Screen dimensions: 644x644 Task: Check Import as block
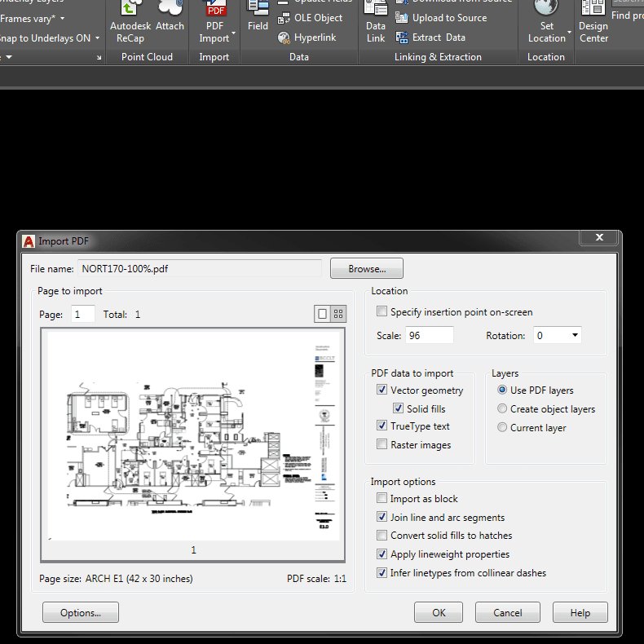(x=382, y=498)
